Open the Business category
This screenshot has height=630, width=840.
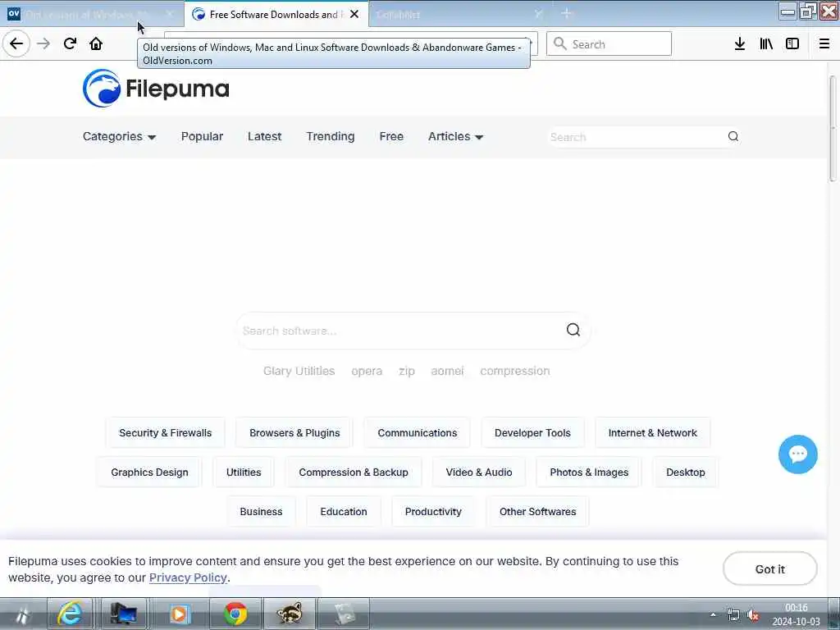click(x=261, y=512)
